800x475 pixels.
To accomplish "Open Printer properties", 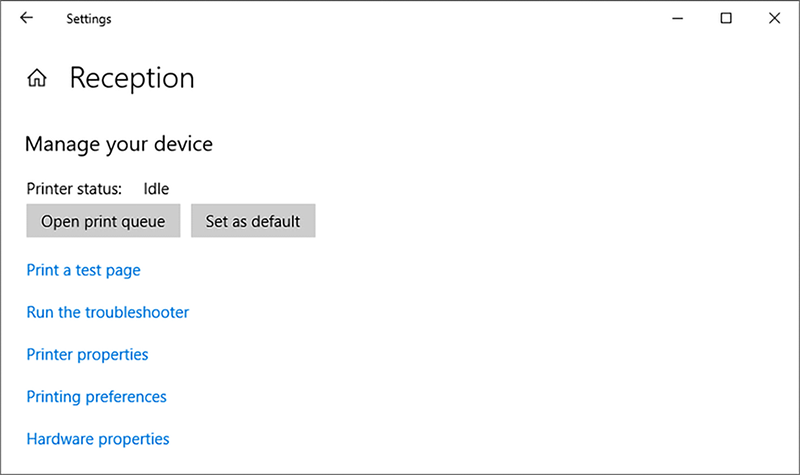I will (87, 354).
